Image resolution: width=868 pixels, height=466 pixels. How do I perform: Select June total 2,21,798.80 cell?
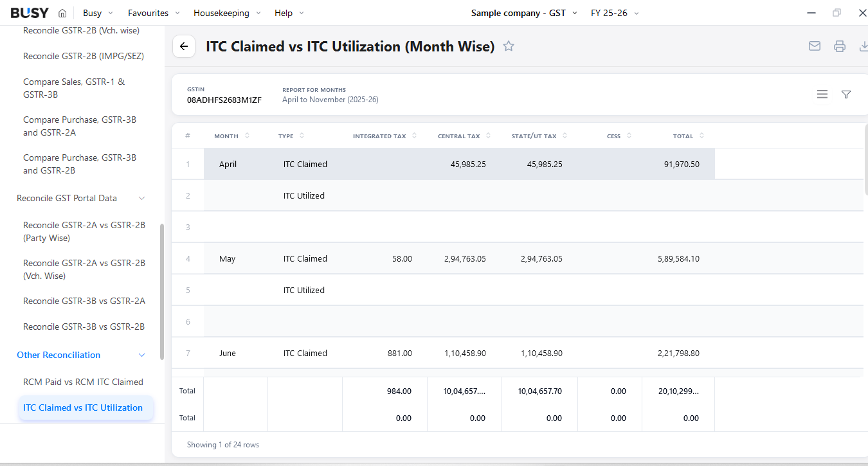click(x=678, y=353)
